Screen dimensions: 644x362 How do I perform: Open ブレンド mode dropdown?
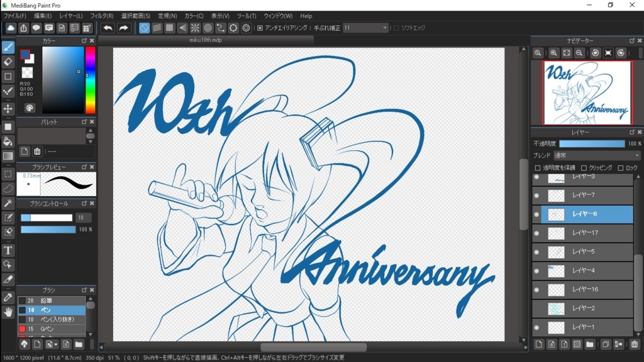tap(596, 156)
